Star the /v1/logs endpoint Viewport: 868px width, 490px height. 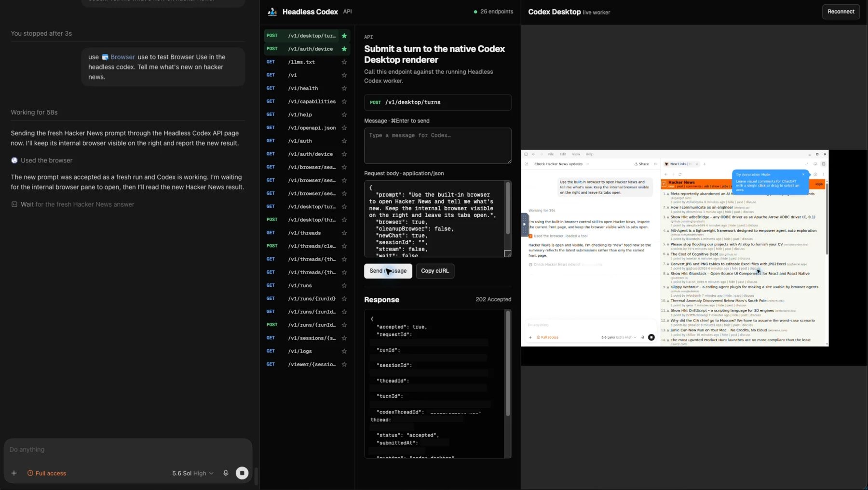coord(344,351)
